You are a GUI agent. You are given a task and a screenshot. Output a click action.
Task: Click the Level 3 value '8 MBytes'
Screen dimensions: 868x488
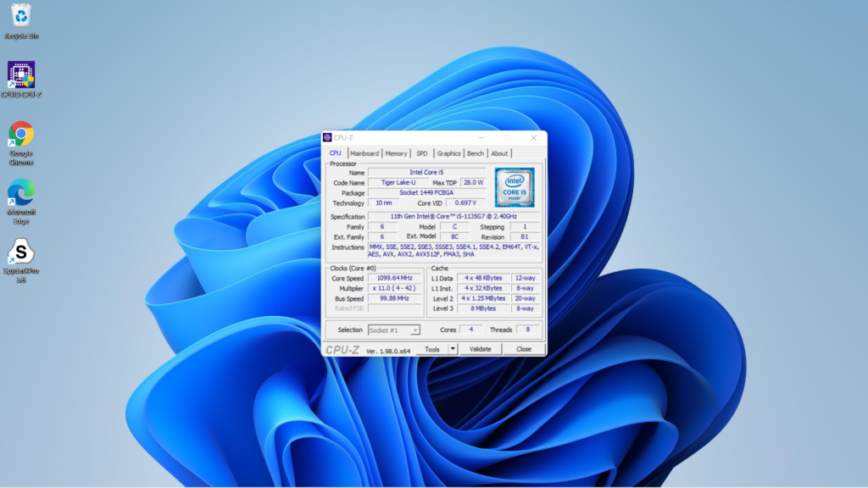point(483,308)
